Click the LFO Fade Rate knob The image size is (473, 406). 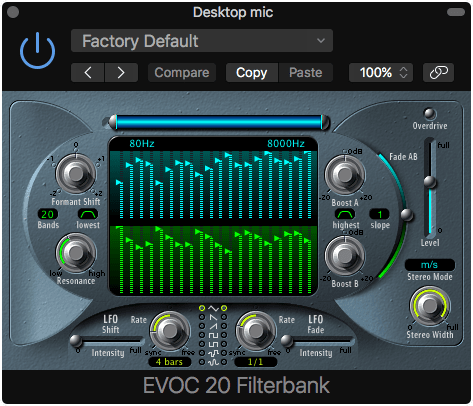(256, 331)
